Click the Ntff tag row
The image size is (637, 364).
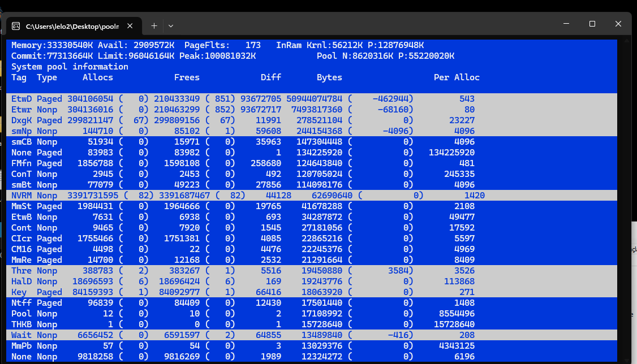click(312, 303)
